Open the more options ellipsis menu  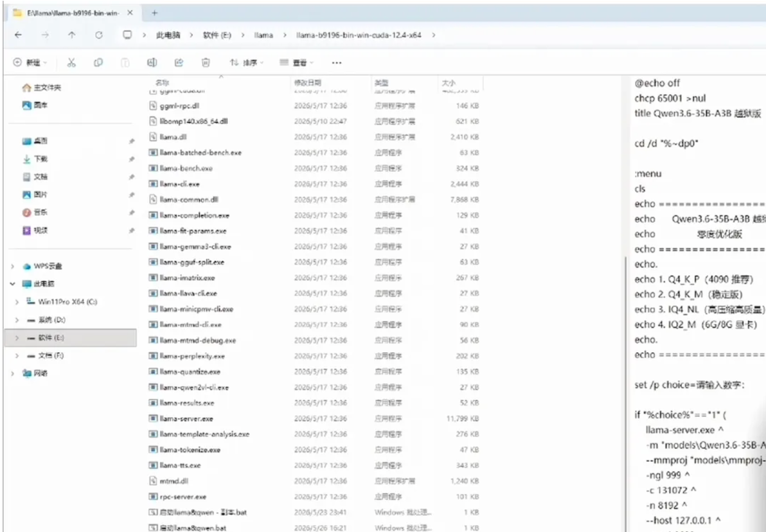tap(337, 62)
